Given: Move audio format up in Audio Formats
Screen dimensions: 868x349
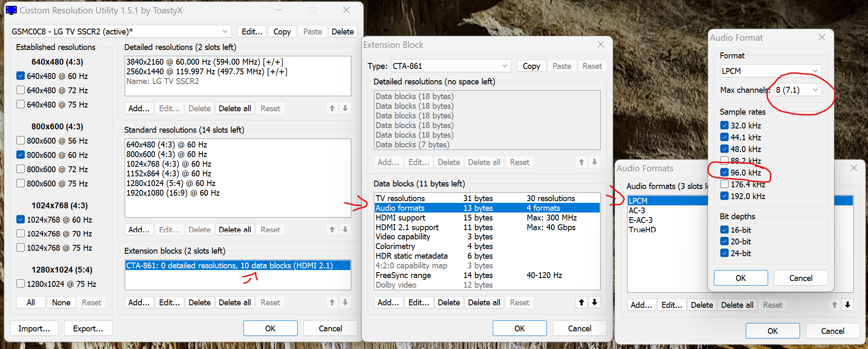Looking at the screenshot, I should (834, 305).
